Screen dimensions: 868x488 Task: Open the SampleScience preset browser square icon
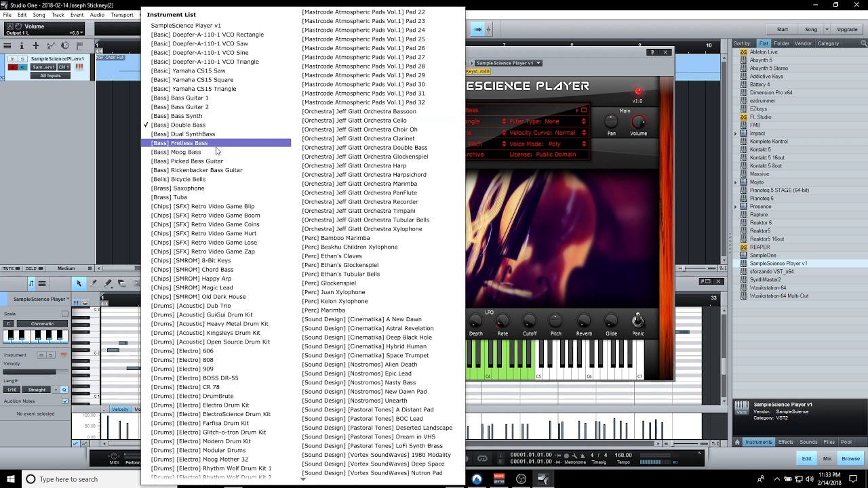click(584, 110)
